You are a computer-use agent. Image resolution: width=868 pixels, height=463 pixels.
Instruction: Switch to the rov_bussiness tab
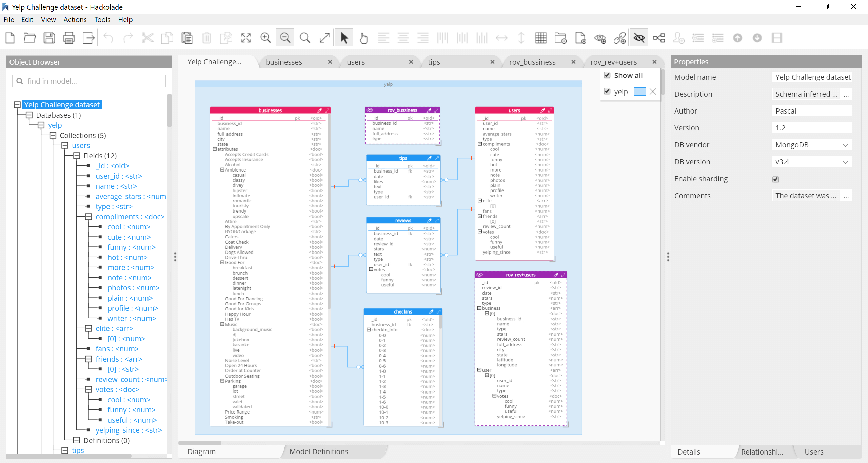click(x=532, y=62)
